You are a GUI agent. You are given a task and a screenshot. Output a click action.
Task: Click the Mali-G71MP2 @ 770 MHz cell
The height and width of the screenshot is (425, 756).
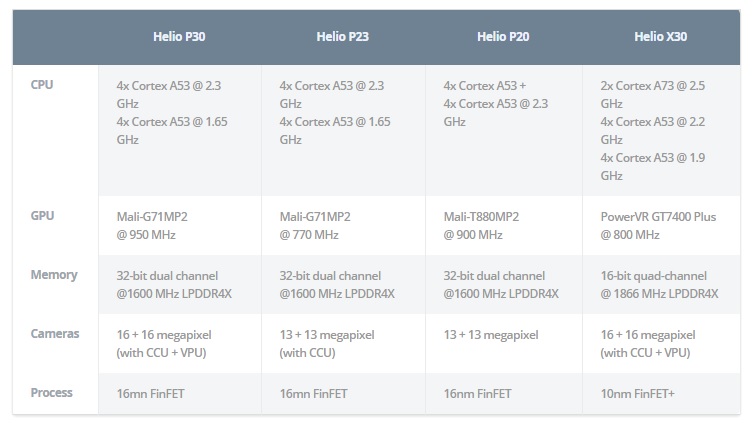click(316, 224)
